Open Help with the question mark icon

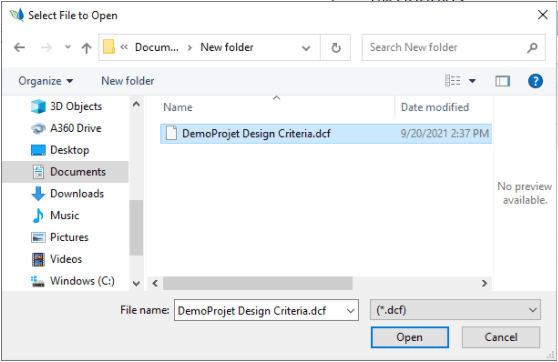(x=535, y=81)
